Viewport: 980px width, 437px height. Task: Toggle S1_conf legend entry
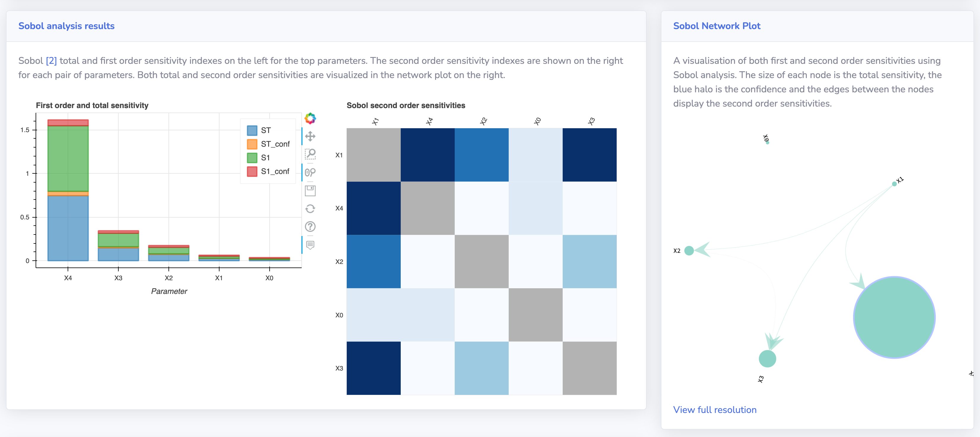[275, 171]
